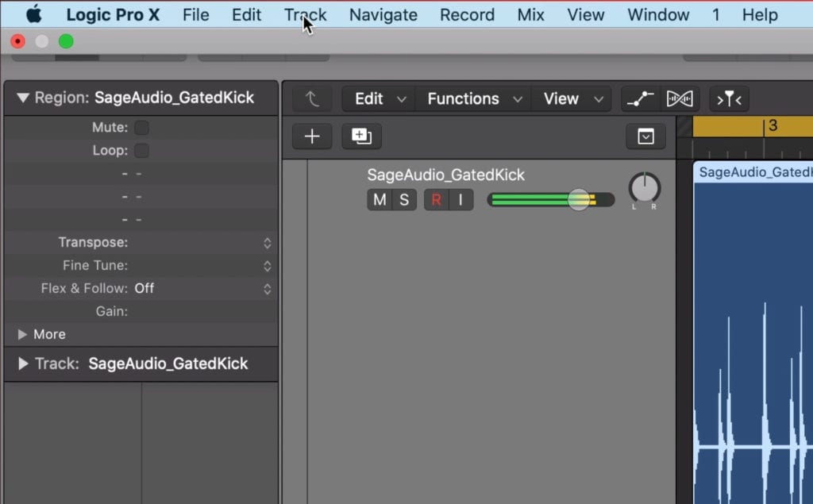The height and width of the screenshot is (504, 813).
Task: Open the Track menu
Action: pyautogui.click(x=306, y=14)
